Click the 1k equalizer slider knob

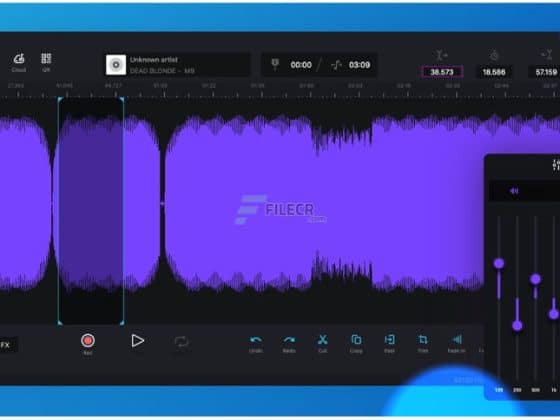click(554, 314)
